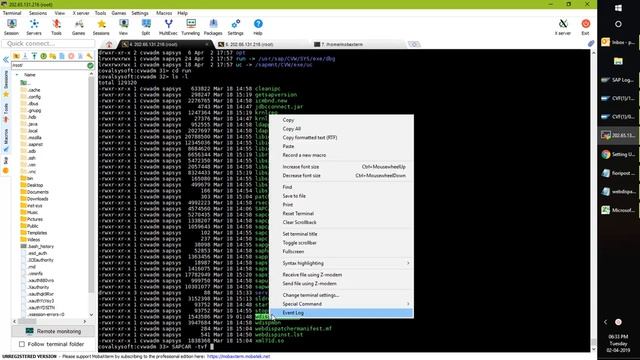
Task: Click the Split toolbar icon
Action: (x=146, y=27)
